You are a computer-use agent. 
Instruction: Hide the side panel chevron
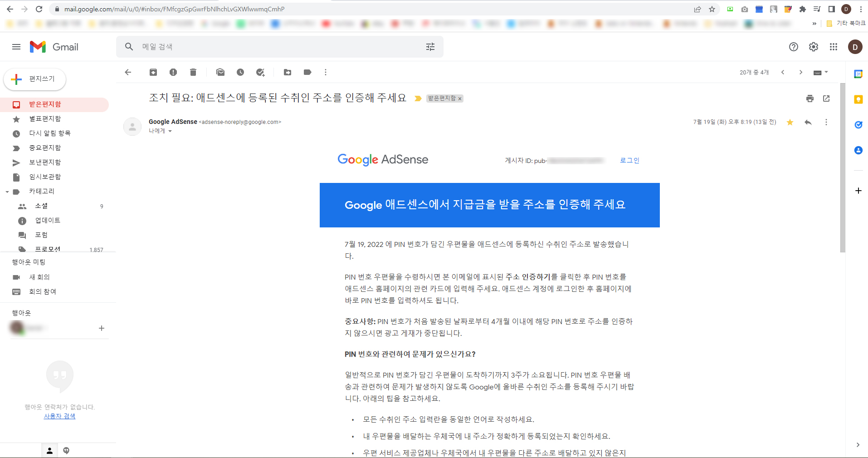(858, 445)
